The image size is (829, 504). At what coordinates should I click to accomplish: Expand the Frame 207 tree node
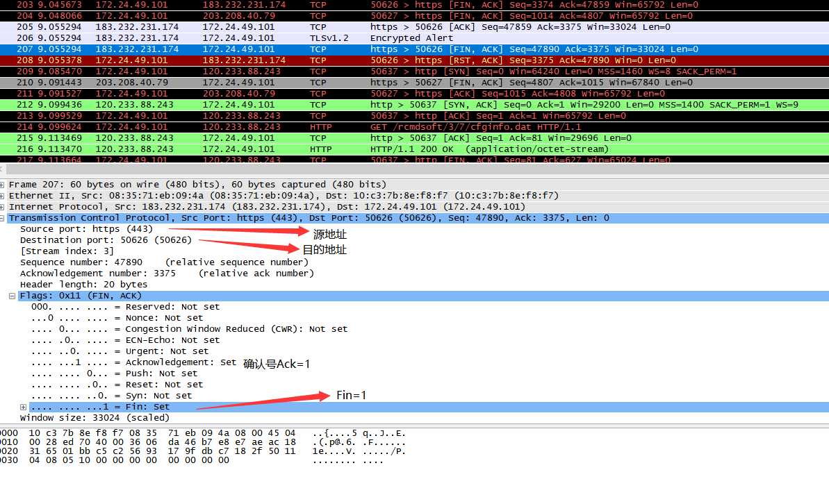pos(2,185)
